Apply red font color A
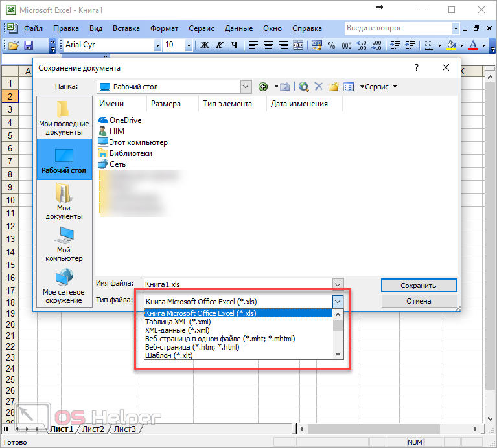Screen dimensions: 497x448 click(473, 45)
